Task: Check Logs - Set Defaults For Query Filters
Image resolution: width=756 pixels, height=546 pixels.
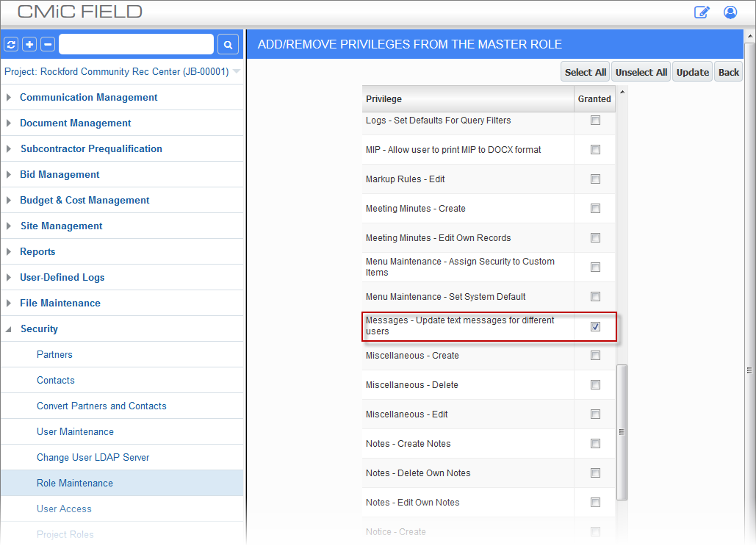Action: click(x=595, y=120)
